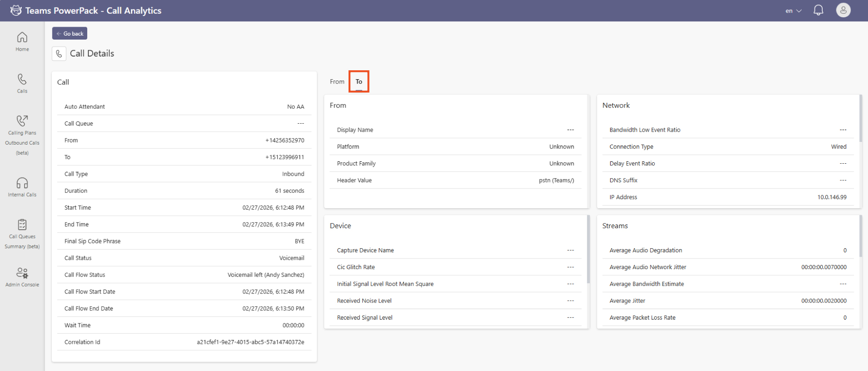Click the Call Details phone icon

pos(59,54)
